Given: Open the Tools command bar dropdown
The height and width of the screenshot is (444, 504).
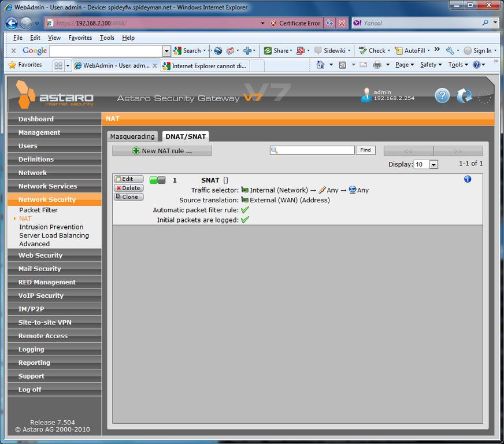Looking at the screenshot, I should (458, 65).
